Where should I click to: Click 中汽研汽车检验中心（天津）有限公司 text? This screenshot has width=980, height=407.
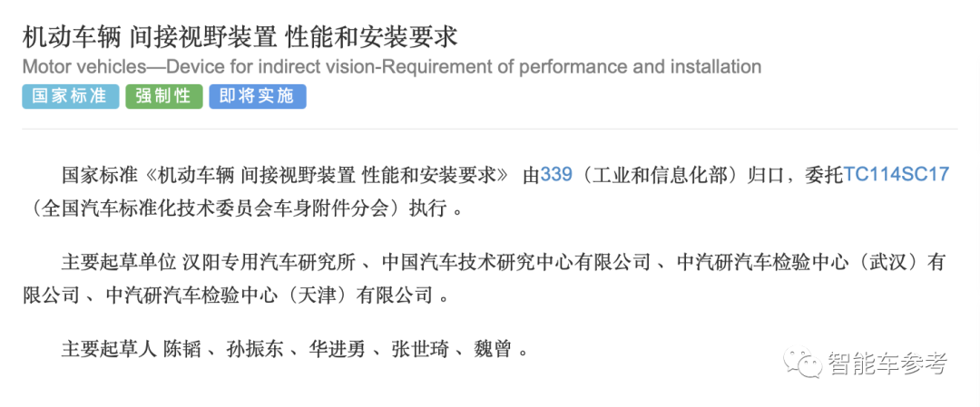click(269, 295)
